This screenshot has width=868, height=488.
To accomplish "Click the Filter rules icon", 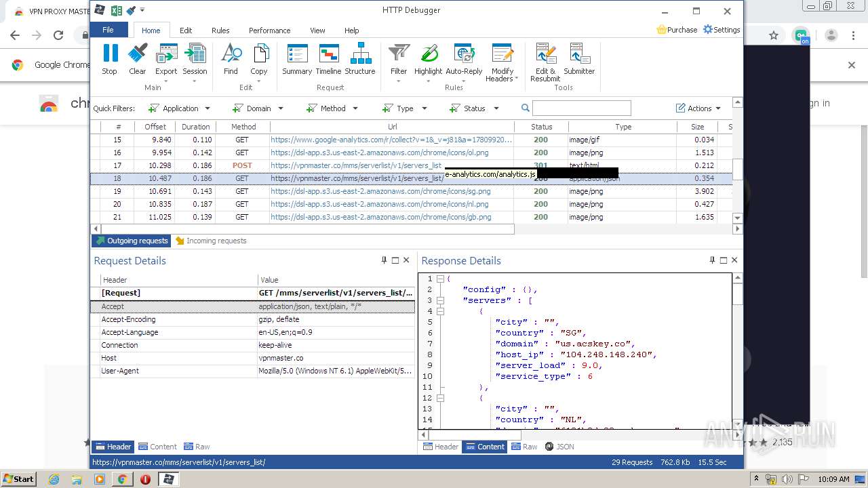I will coord(399,53).
